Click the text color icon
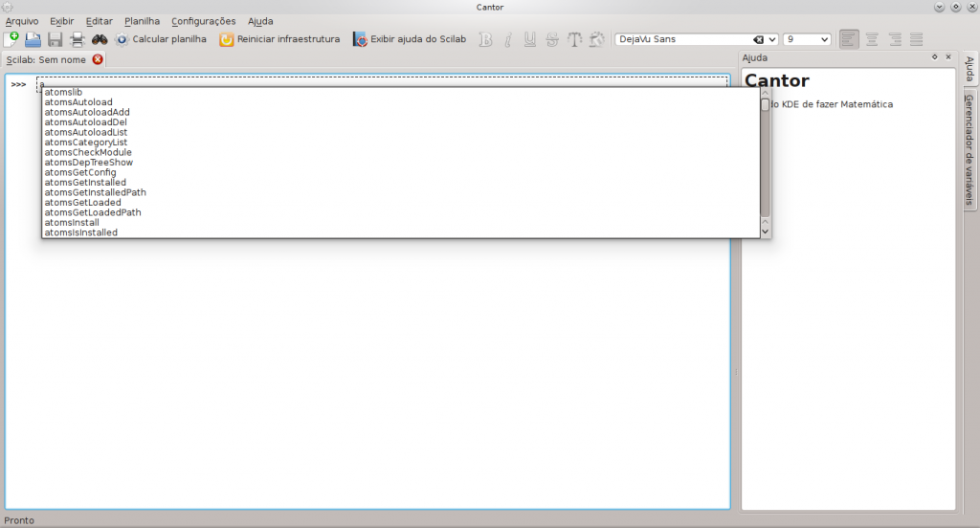The image size is (980, 528). (x=597, y=39)
